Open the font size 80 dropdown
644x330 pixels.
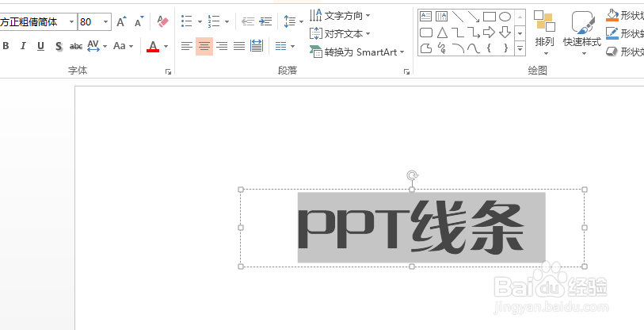tap(106, 21)
